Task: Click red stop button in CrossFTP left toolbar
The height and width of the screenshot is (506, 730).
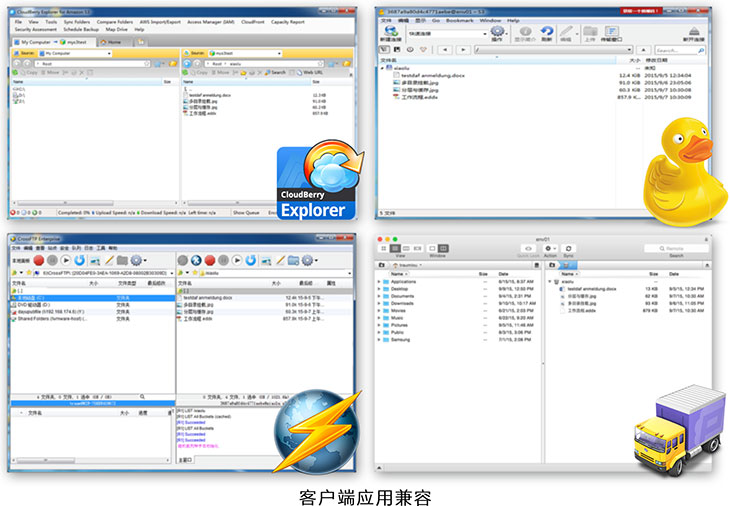Action: 39,260
